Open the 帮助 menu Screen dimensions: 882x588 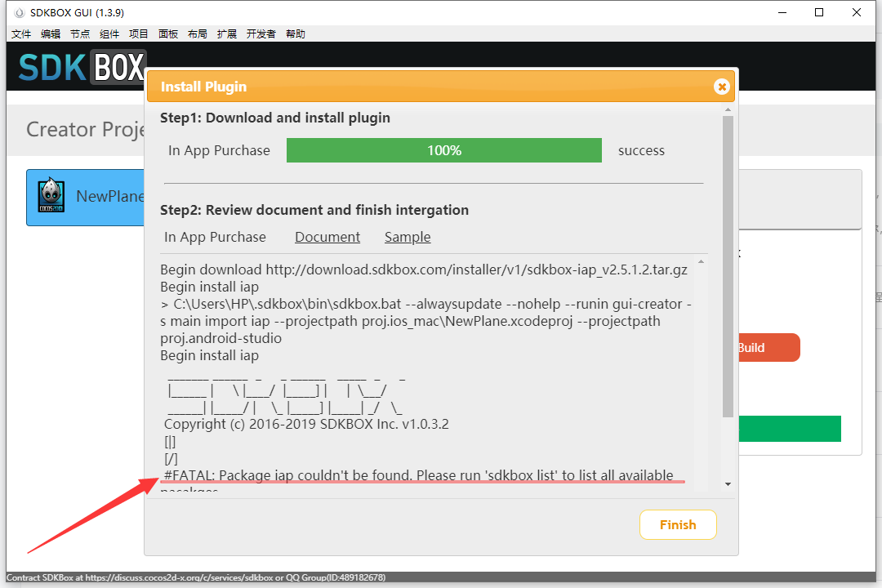[296, 33]
